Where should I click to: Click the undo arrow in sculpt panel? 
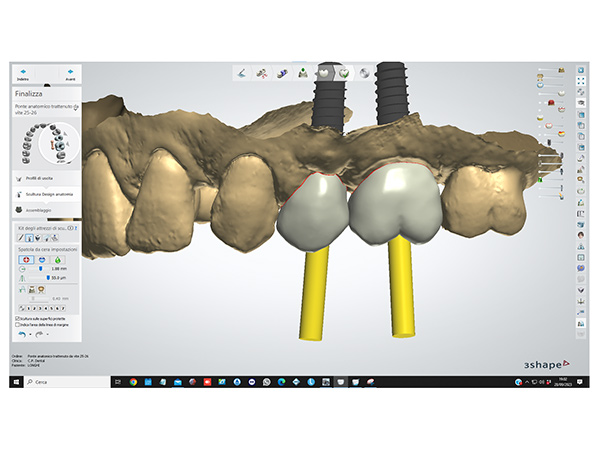pyautogui.click(x=22, y=336)
